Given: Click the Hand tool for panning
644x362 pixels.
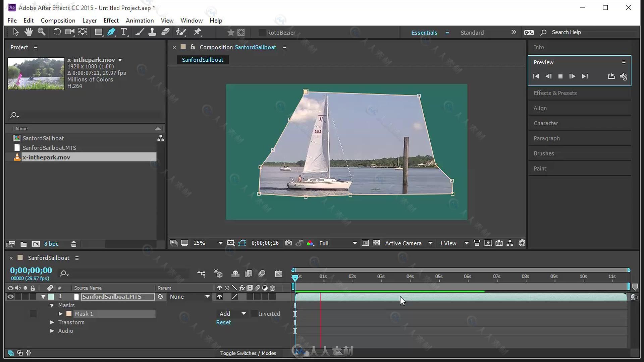Looking at the screenshot, I should tap(28, 32).
